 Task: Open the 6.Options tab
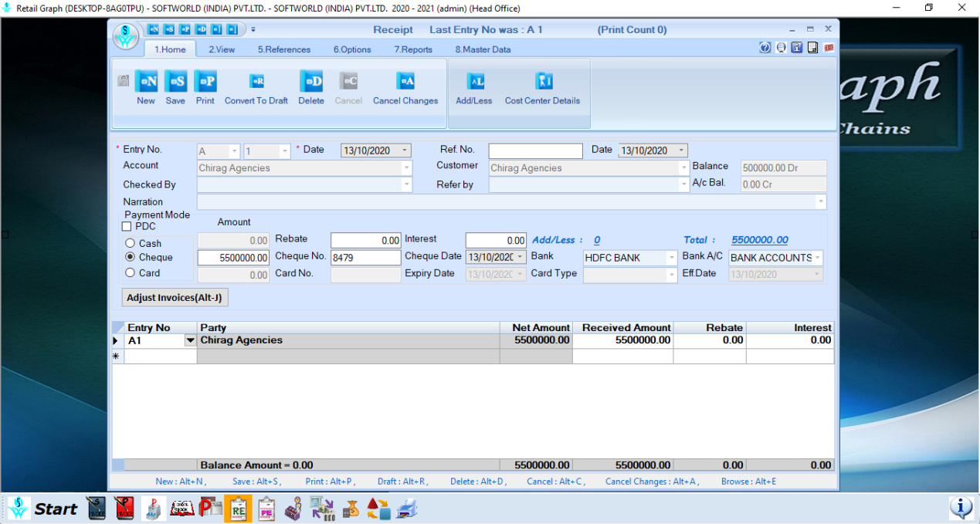(352, 49)
